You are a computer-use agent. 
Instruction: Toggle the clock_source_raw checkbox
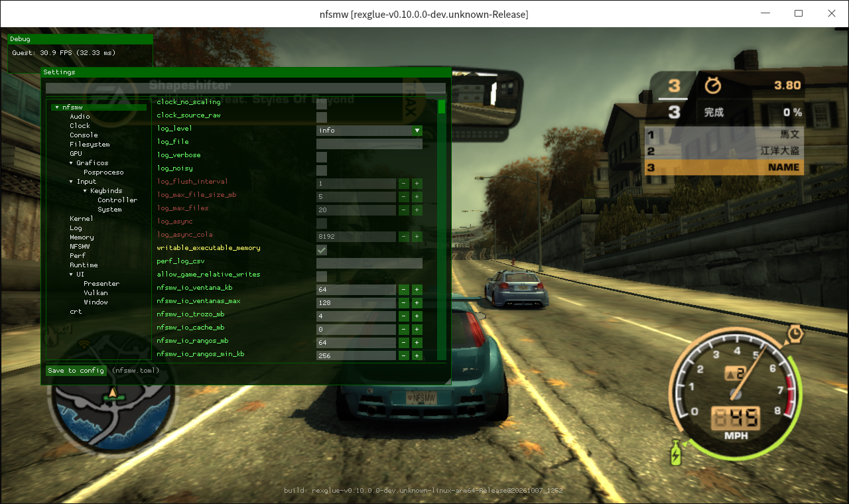tap(322, 117)
